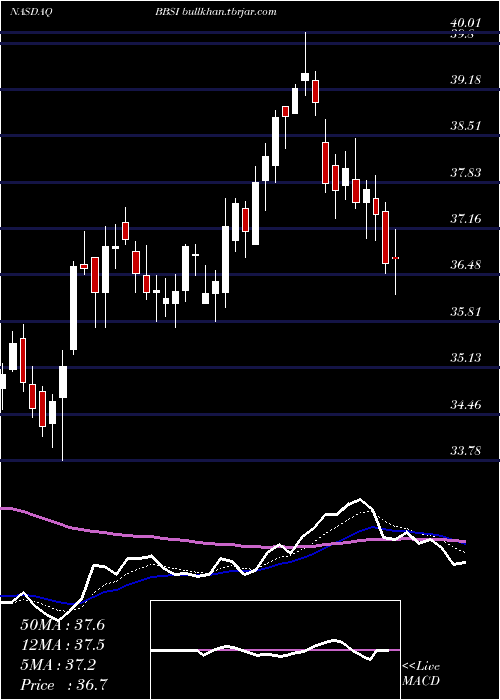This screenshot has height=700, width=500.
Task: Click the 38.51 price axis label
Action: (x=466, y=125)
